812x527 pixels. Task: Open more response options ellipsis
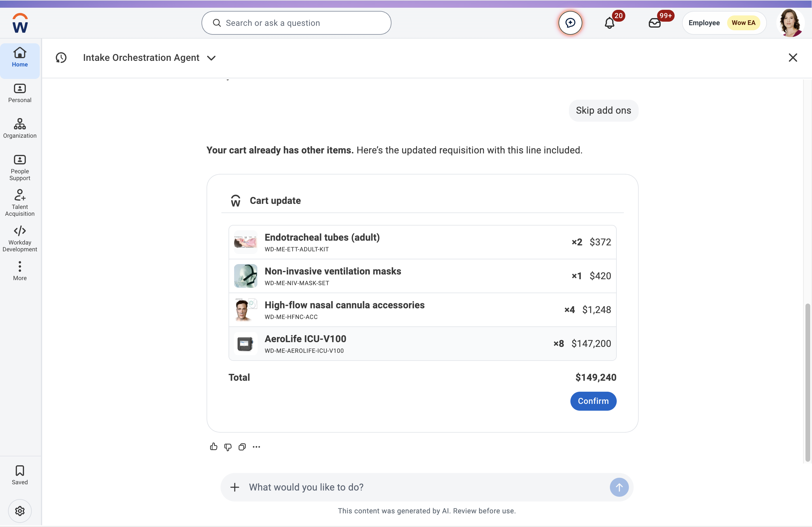coord(256,447)
